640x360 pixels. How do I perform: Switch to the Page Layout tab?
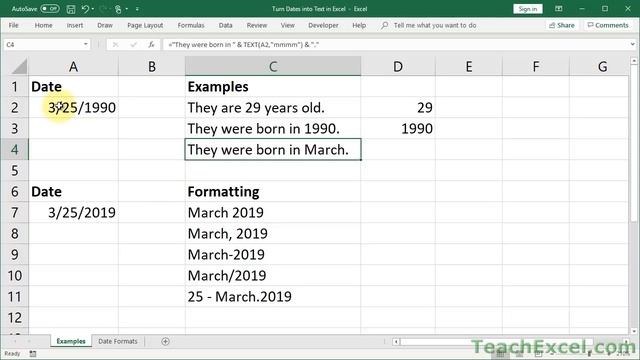pyautogui.click(x=145, y=25)
